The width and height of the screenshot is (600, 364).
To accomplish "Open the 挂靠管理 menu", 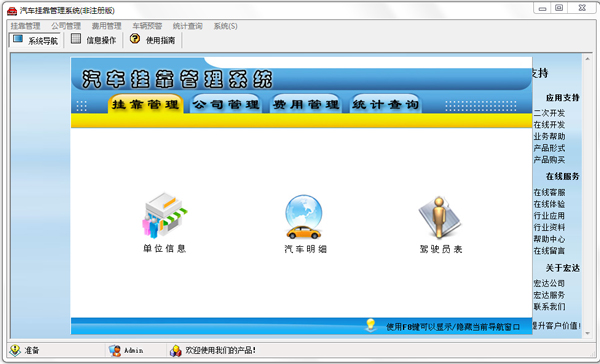I will click(x=25, y=26).
